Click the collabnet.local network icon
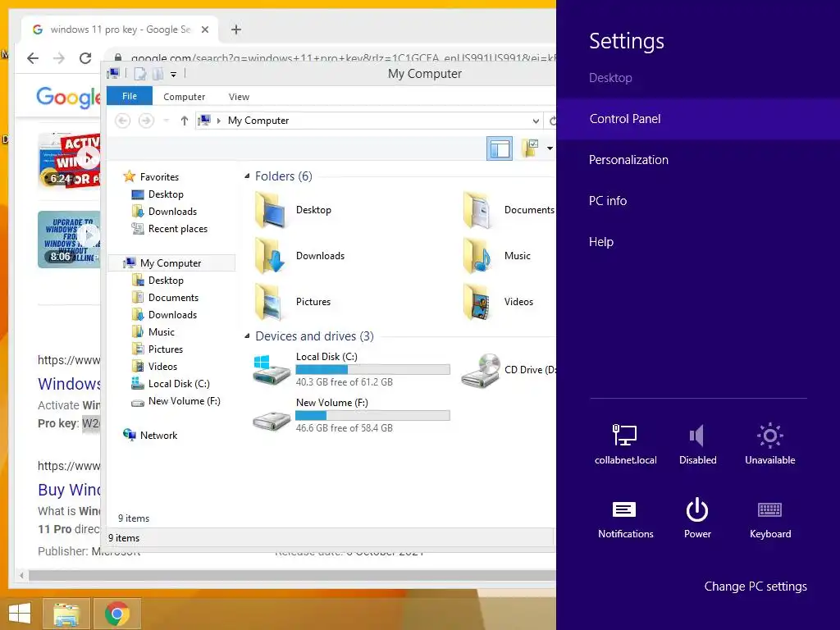840x630 pixels. [x=625, y=444]
